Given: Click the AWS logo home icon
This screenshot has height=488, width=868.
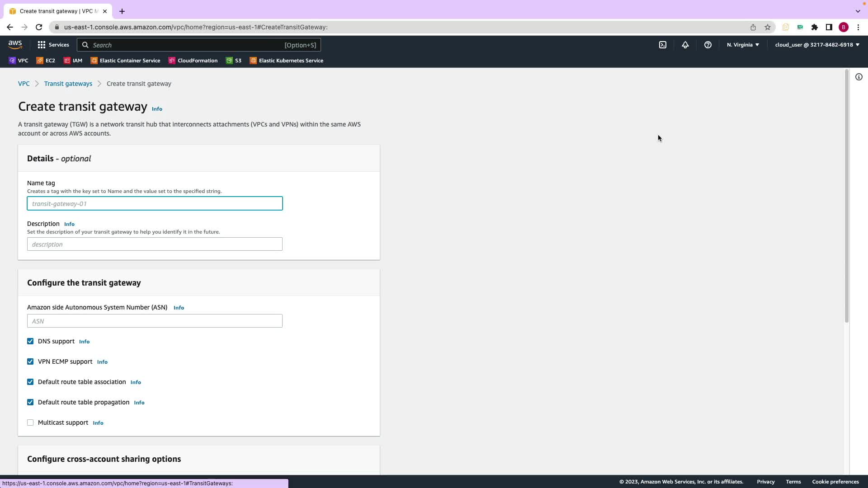Looking at the screenshot, I should [15, 44].
